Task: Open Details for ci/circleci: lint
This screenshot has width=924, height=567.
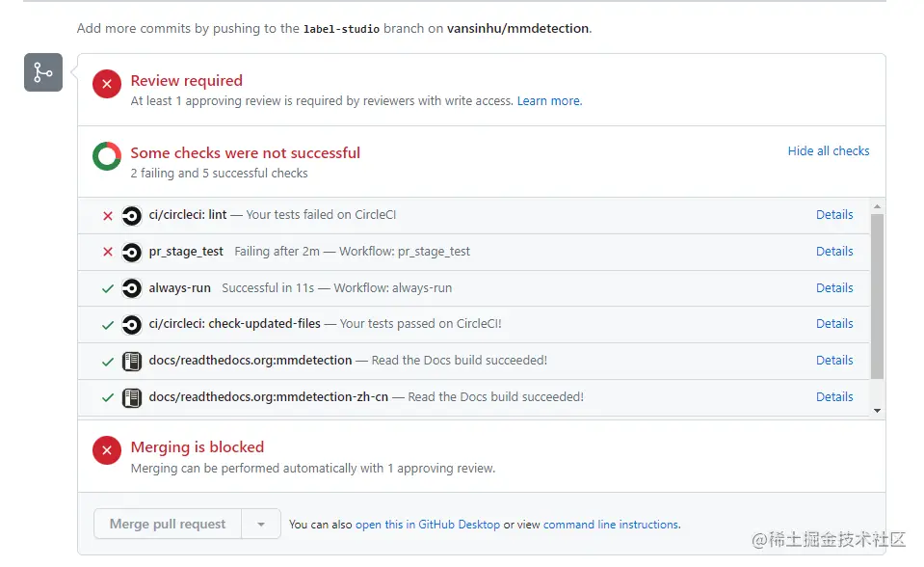Action: pyautogui.click(x=834, y=215)
